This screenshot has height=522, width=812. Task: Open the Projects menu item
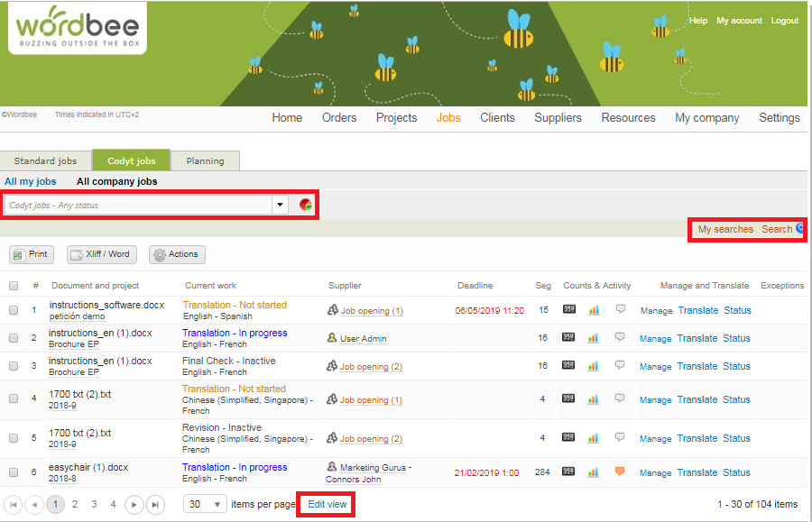[x=396, y=118]
